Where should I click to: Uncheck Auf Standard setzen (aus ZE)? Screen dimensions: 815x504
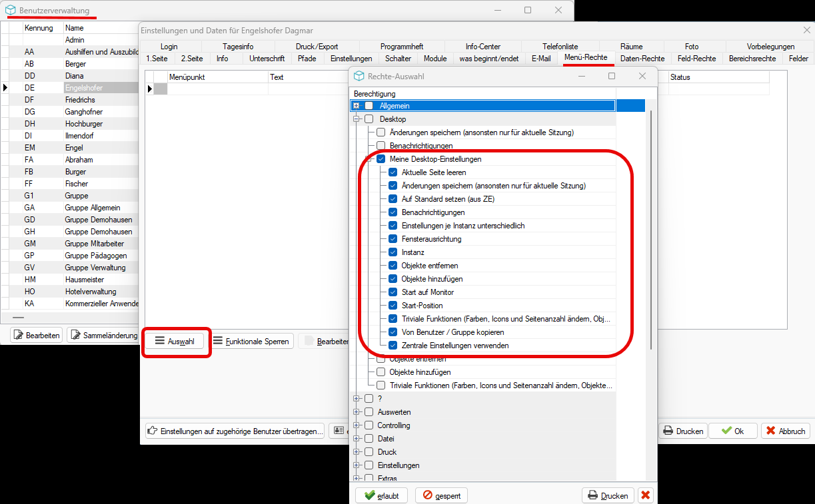393,199
